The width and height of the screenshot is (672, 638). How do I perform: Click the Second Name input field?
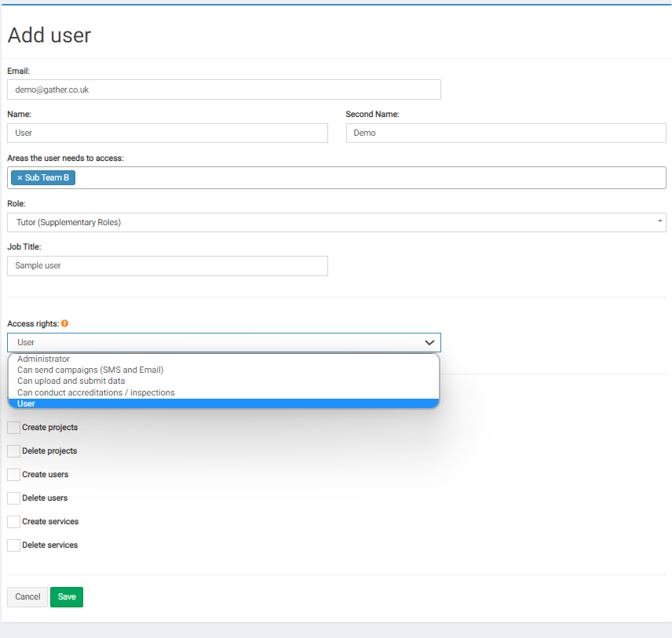pyautogui.click(x=506, y=133)
